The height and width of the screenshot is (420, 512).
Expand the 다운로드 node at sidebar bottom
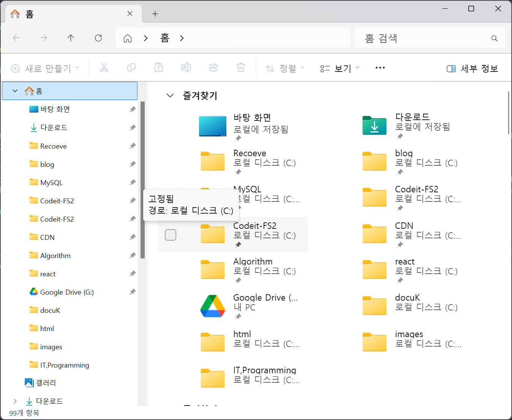click(x=15, y=401)
